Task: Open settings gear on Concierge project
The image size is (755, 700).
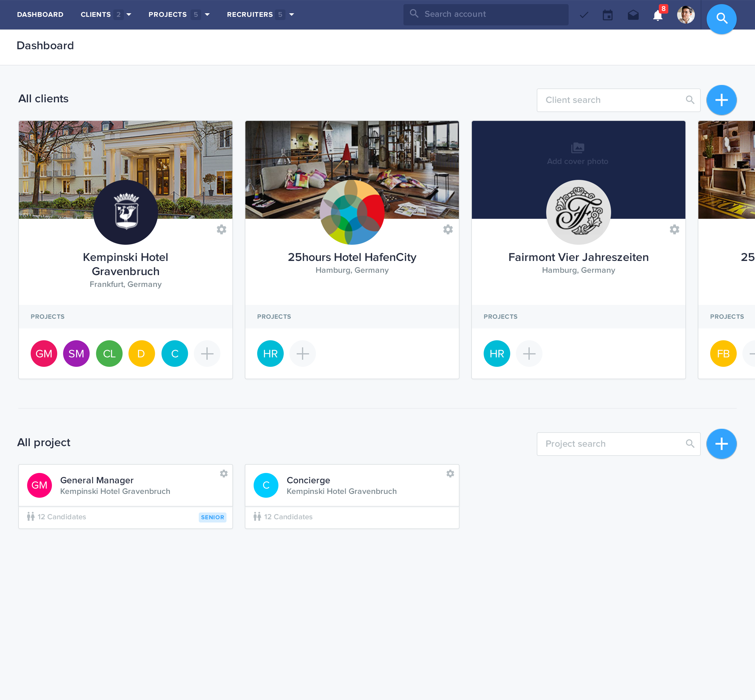Action: click(x=450, y=474)
